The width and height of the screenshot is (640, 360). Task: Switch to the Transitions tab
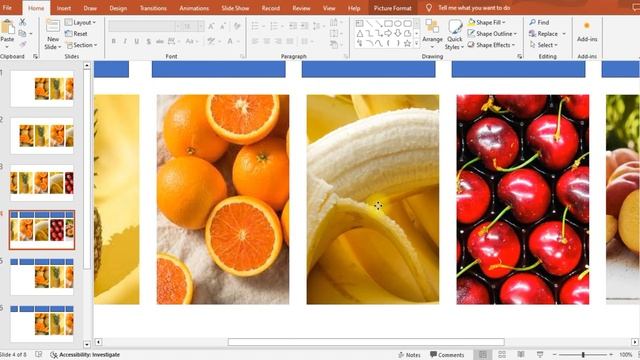[153, 8]
